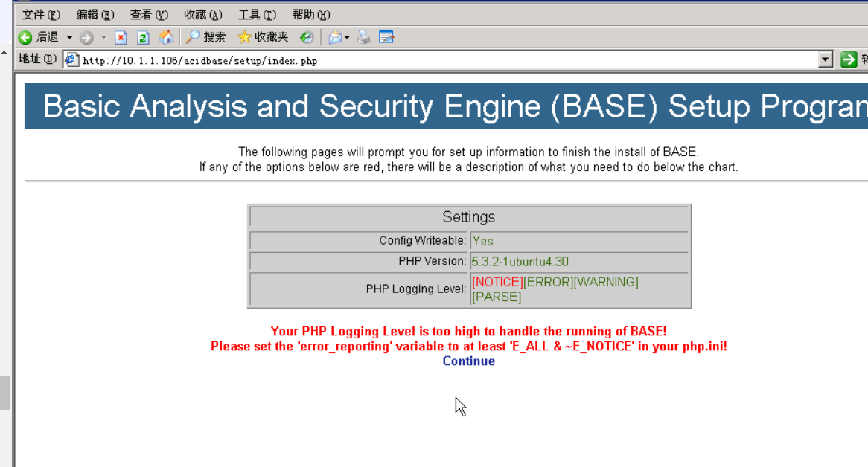Click the Print icon
Image resolution: width=868 pixels, height=467 pixels.
[364, 38]
